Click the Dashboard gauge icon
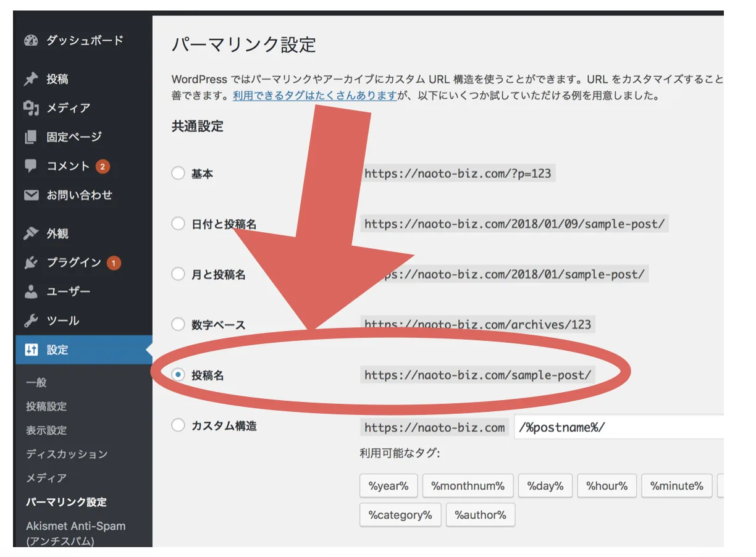756x557 pixels. [x=31, y=41]
